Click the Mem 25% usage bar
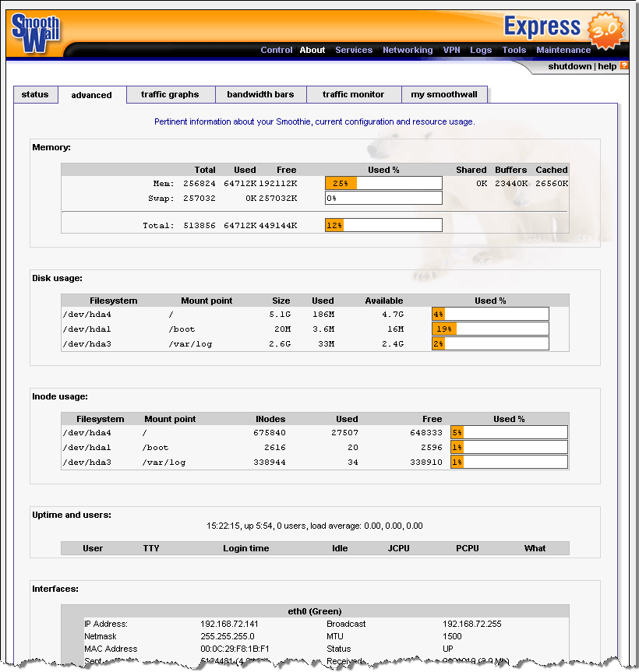 coord(383,184)
